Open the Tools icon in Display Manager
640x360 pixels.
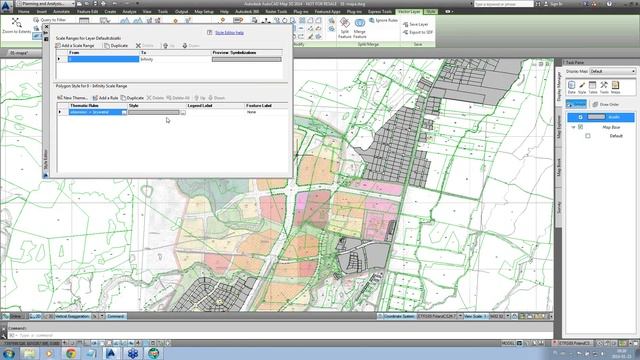[x=604, y=87]
